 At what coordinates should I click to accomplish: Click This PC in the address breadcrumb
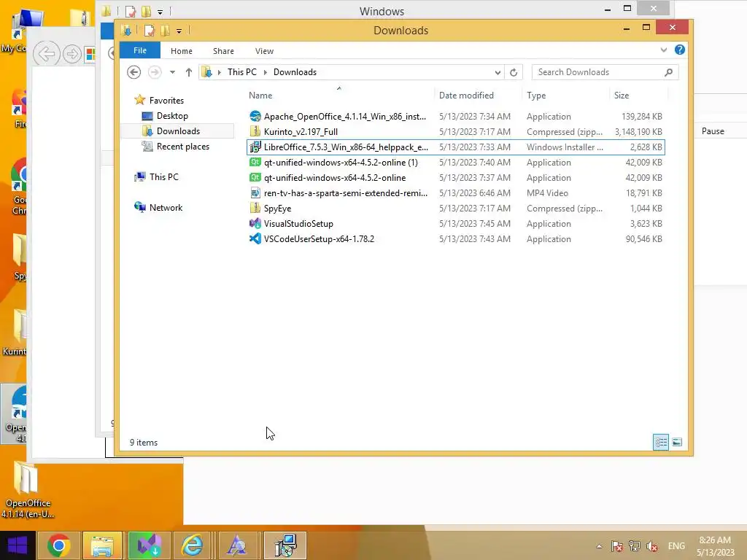click(x=241, y=72)
